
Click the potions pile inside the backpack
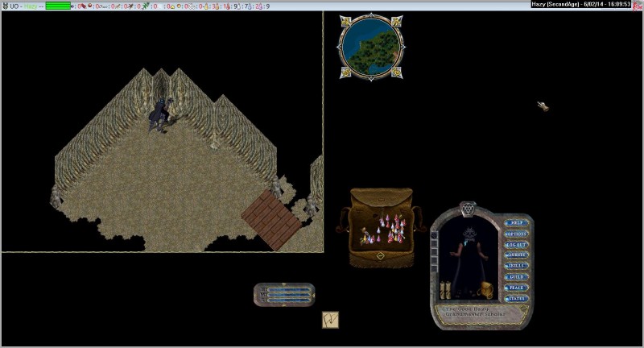pyautogui.click(x=382, y=230)
